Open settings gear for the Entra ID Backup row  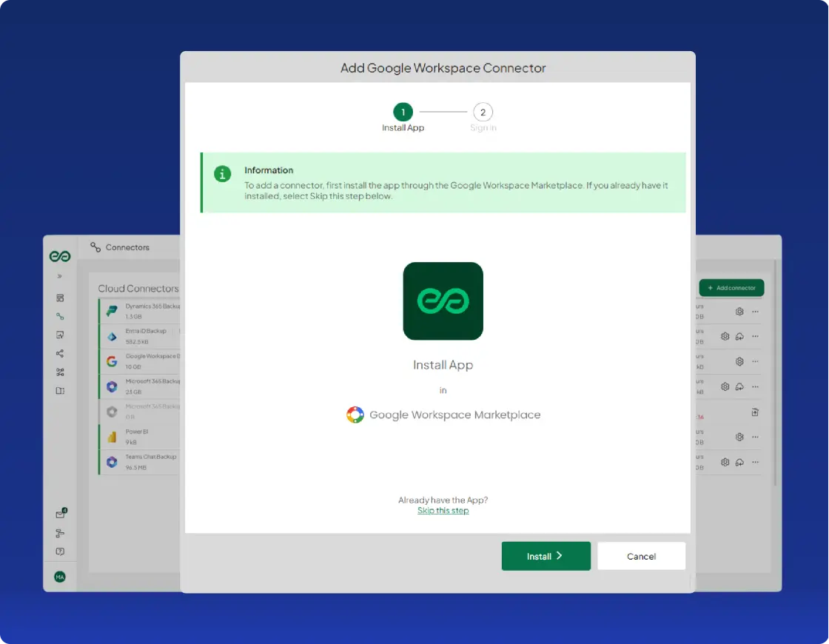pos(725,336)
